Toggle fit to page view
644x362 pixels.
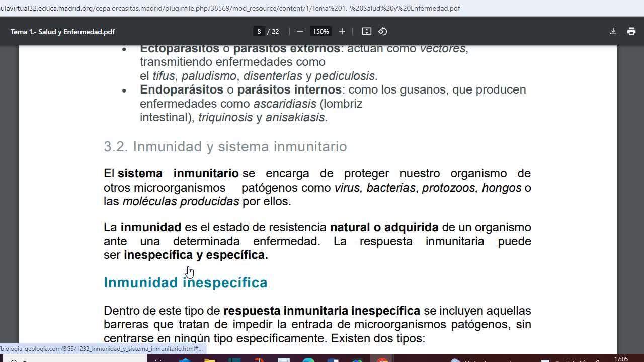click(x=367, y=31)
